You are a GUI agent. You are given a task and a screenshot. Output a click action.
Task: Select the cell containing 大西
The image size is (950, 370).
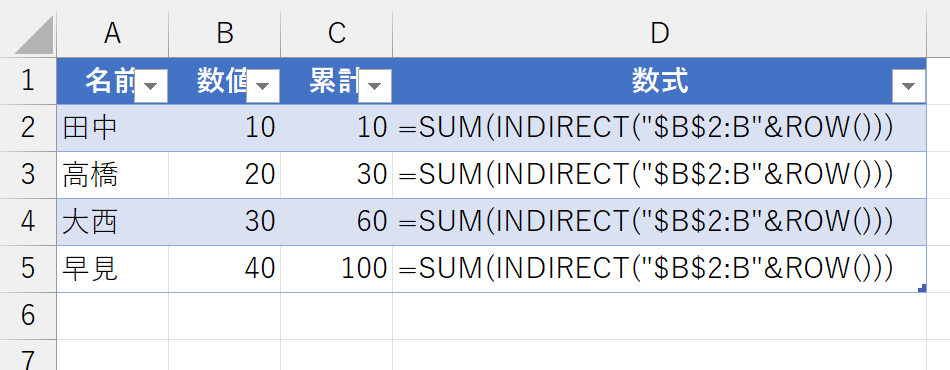point(113,222)
